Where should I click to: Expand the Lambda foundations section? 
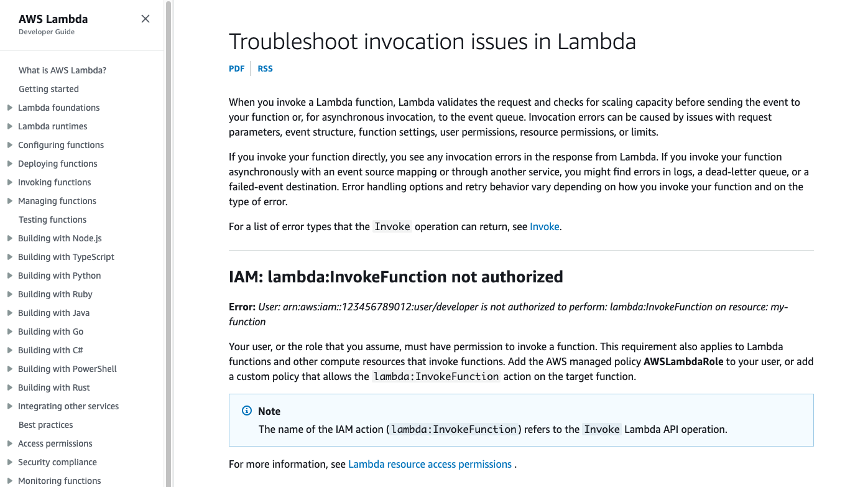(x=10, y=108)
